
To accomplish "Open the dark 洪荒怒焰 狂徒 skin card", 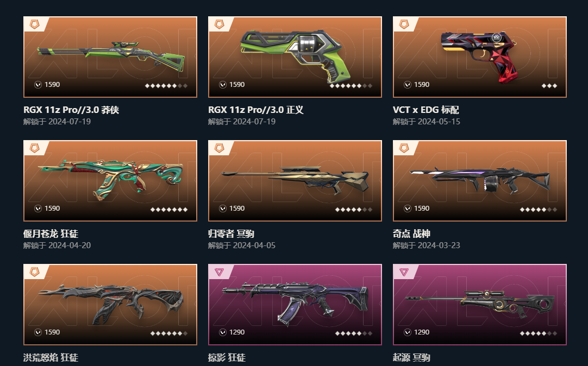I will coord(110,305).
